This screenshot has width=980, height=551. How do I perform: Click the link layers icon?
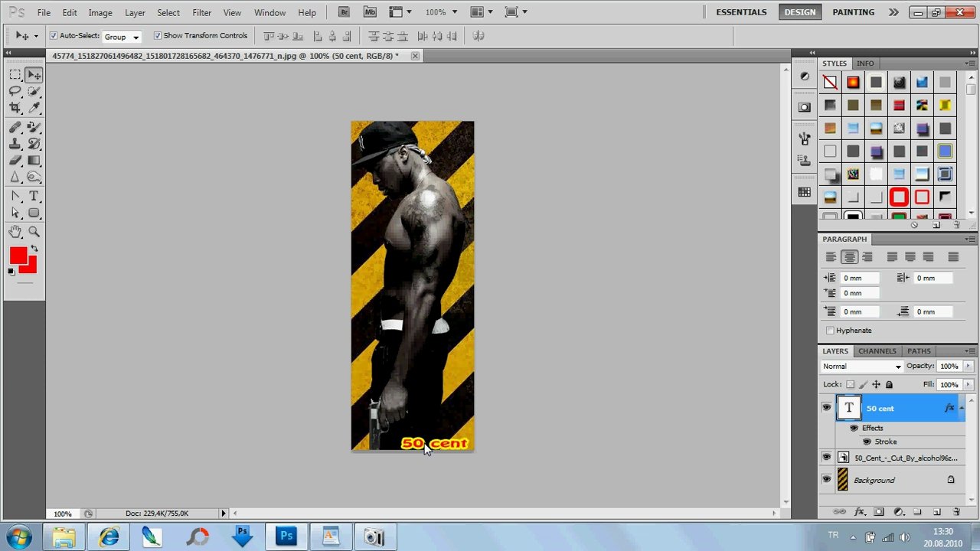click(840, 512)
